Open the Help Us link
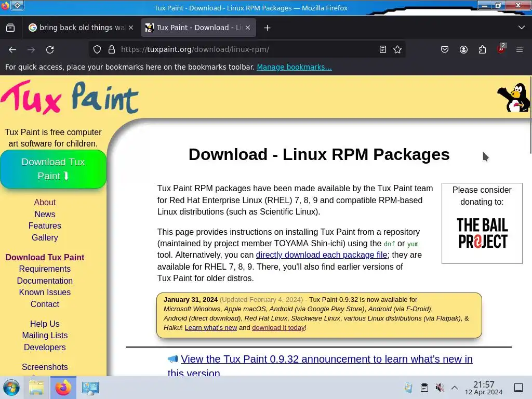The height and width of the screenshot is (399, 532). pos(45,324)
